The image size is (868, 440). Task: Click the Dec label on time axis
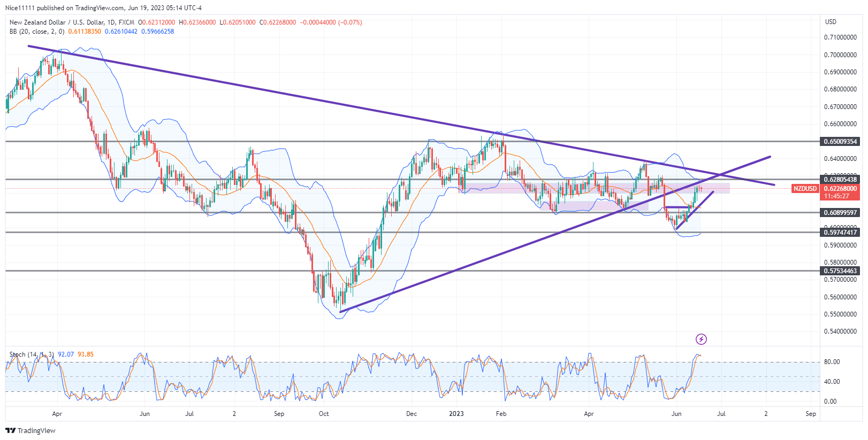pos(412,414)
